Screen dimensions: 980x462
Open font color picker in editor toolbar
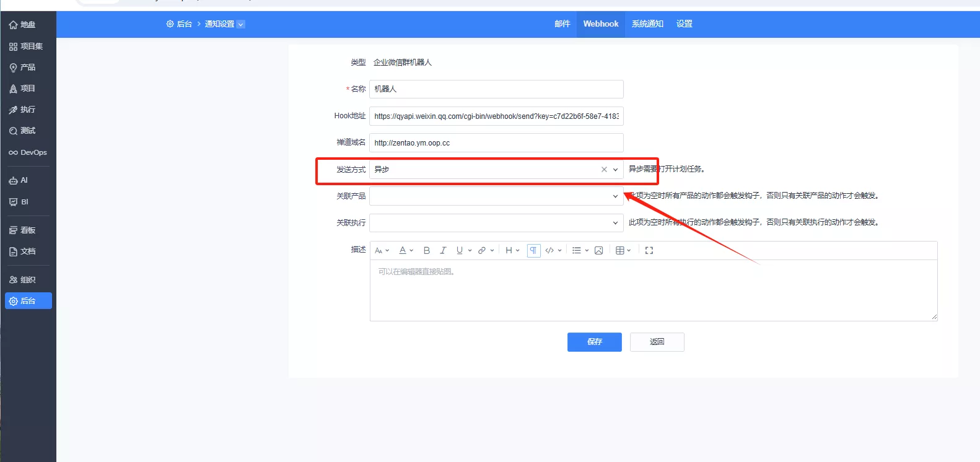[406, 251]
